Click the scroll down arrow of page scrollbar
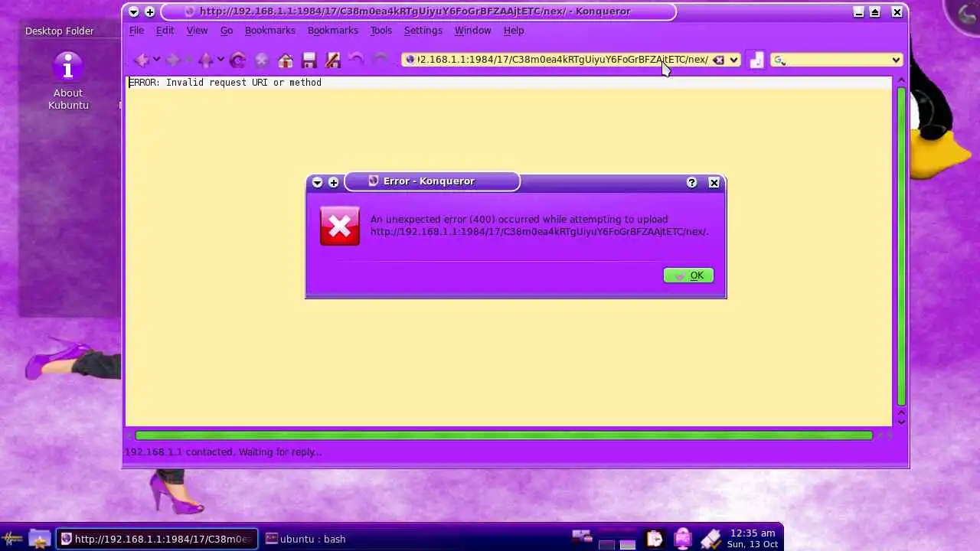The height and width of the screenshot is (551, 980). (x=901, y=421)
